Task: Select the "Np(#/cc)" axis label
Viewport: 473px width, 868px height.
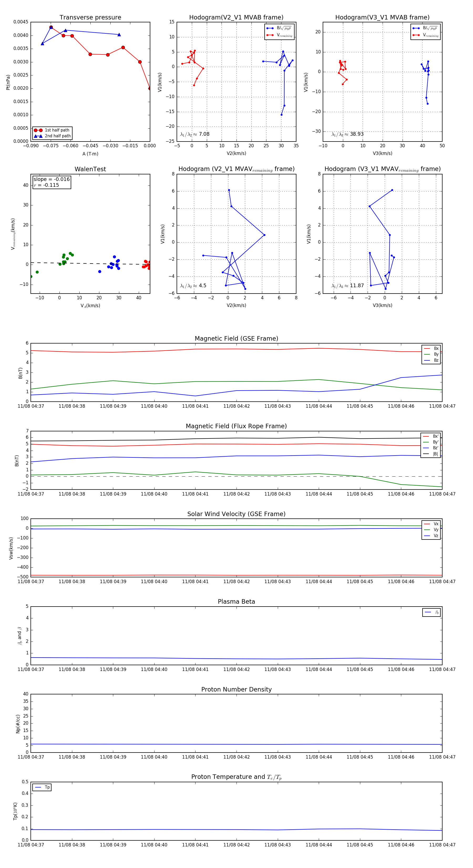Action: click(x=18, y=724)
